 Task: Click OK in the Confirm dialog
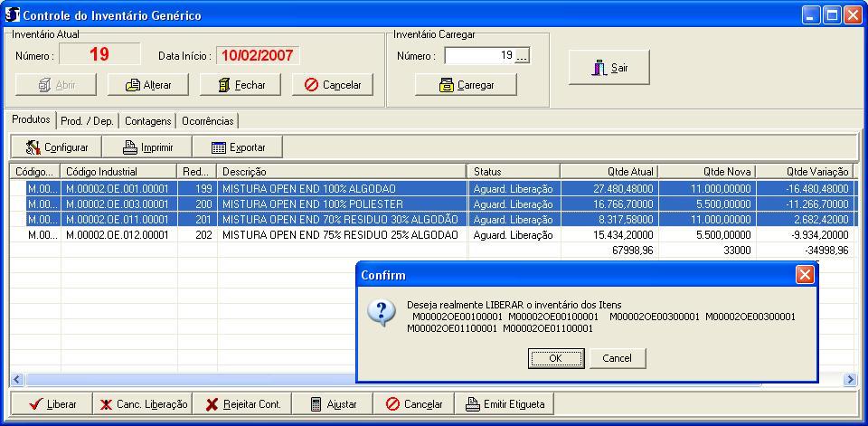[x=555, y=358]
